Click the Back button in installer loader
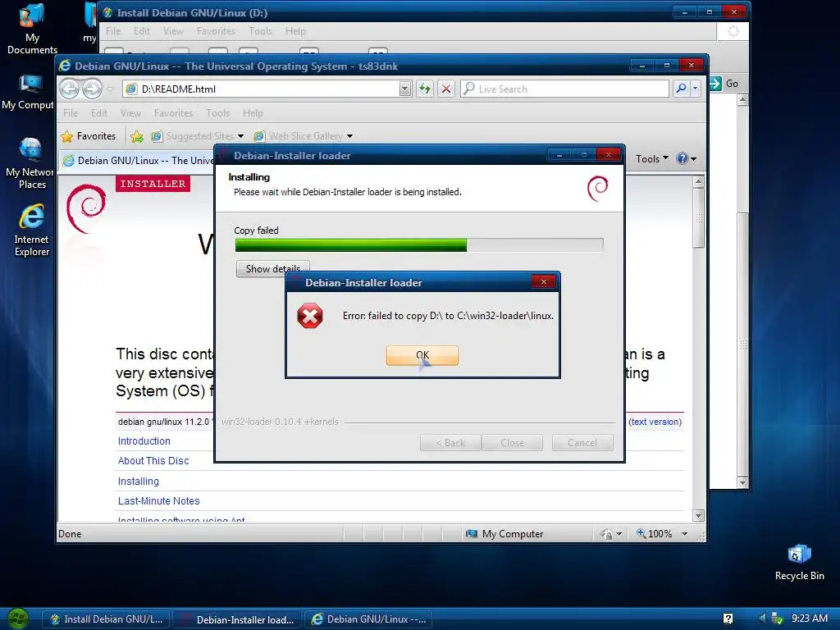The width and height of the screenshot is (840, 630). point(450,443)
